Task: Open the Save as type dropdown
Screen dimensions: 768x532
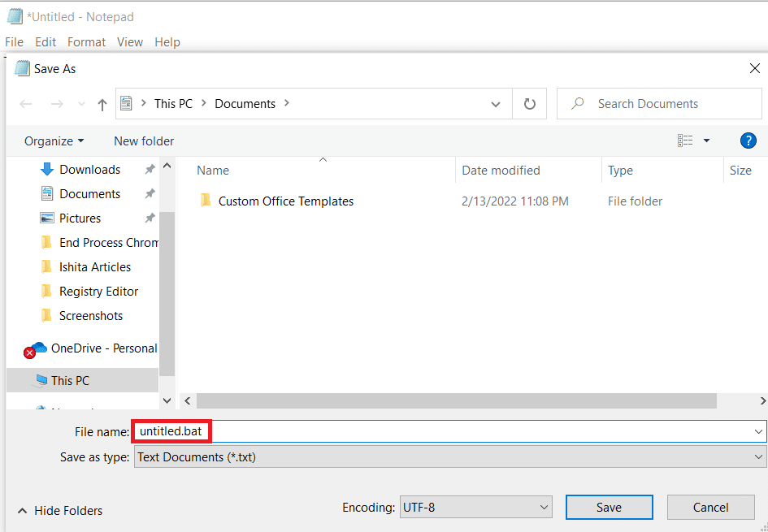Action: click(450, 457)
